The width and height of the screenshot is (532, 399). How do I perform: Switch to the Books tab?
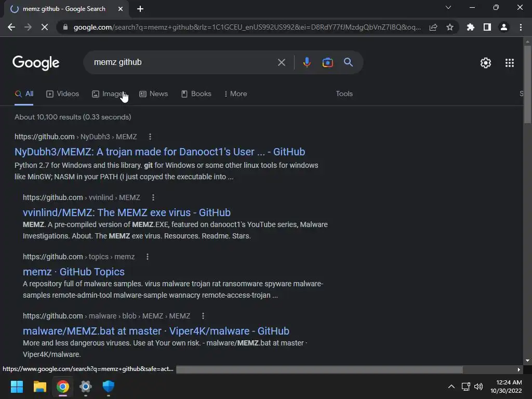(196, 94)
